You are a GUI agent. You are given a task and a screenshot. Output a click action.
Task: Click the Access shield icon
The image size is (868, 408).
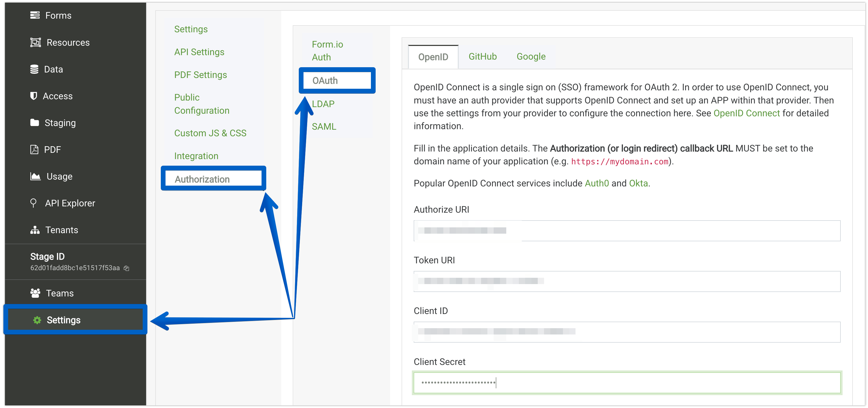(33, 96)
